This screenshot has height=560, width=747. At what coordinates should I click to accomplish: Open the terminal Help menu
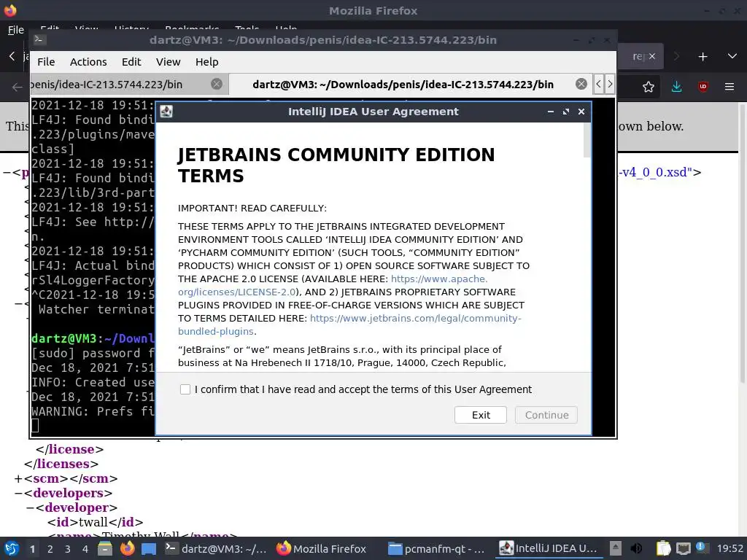(x=206, y=62)
